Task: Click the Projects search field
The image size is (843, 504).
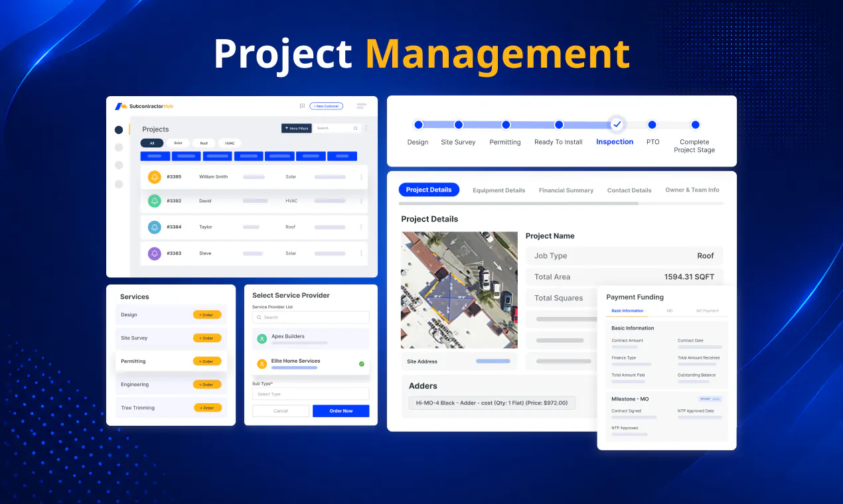Action: pyautogui.click(x=337, y=128)
